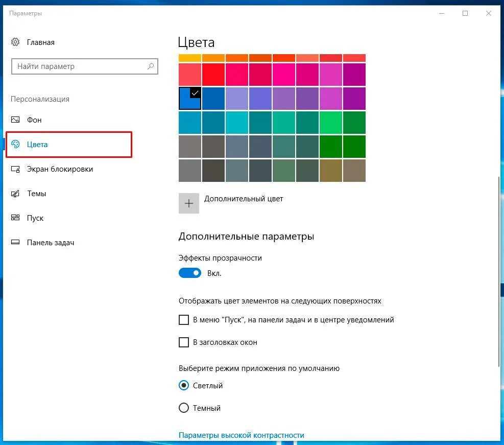Minimize the Параметры window
The image size is (504, 445).
pos(442,13)
